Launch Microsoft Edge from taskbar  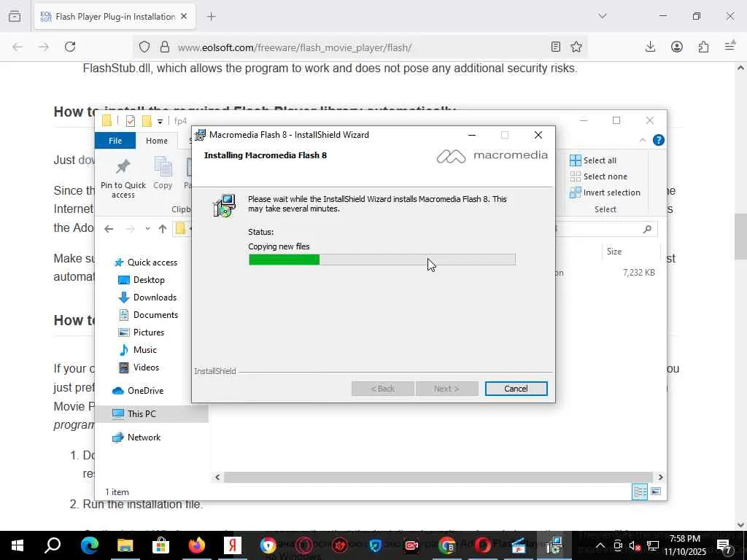coord(89,545)
